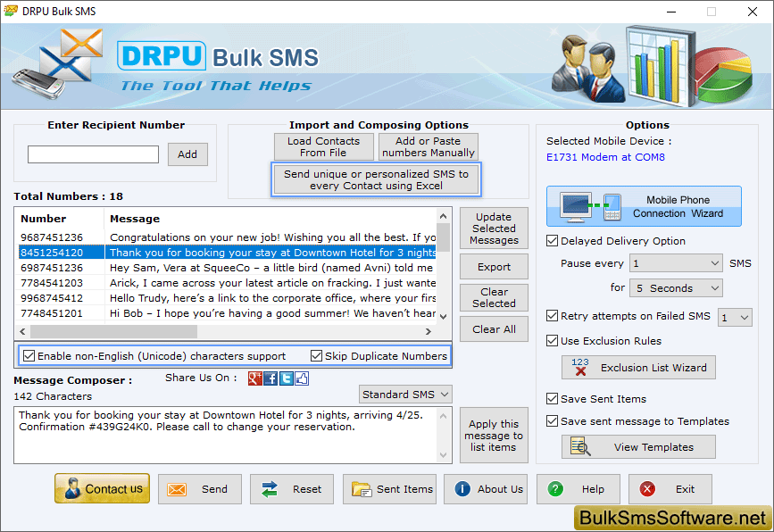This screenshot has height=532, width=774.
Task: Click Update Selected Messages button
Action: (494, 229)
